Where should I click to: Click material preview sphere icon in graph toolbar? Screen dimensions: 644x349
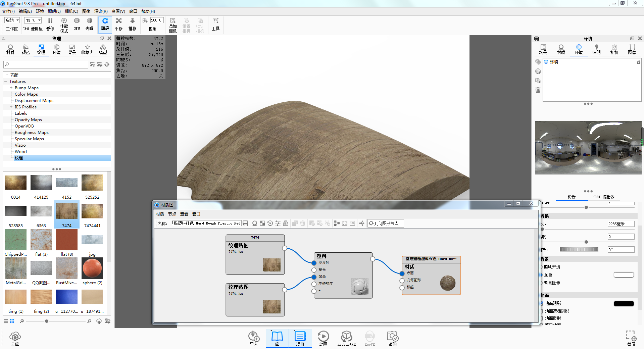255,223
